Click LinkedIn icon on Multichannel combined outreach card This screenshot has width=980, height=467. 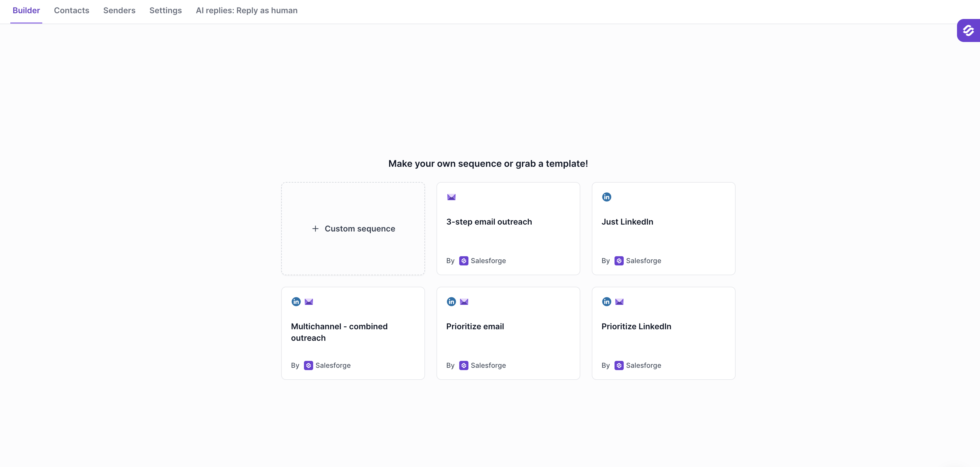click(296, 302)
